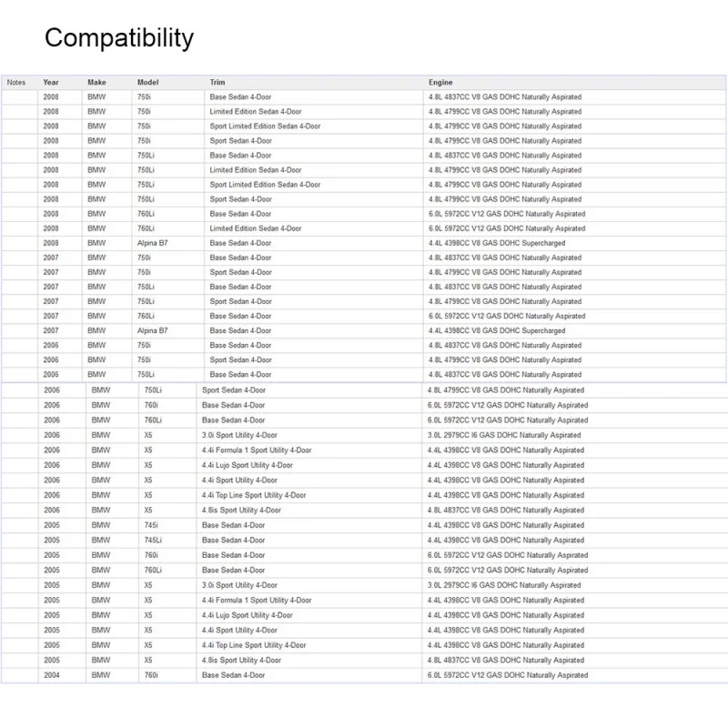Viewport: 728px width, 728px height.
Task: Select '4.4i Lujo Sport Utility 4-Door' in 2005 row
Action: point(248,615)
